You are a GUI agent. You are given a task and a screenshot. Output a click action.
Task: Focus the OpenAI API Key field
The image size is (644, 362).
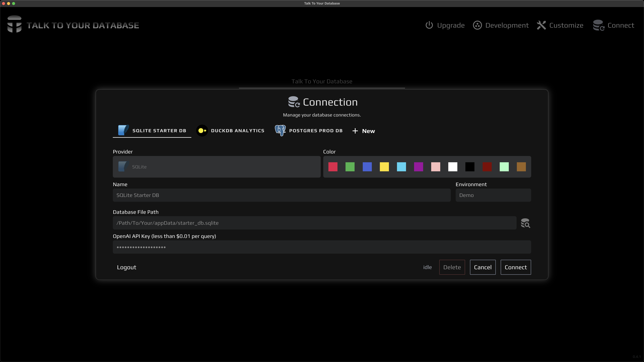322,247
